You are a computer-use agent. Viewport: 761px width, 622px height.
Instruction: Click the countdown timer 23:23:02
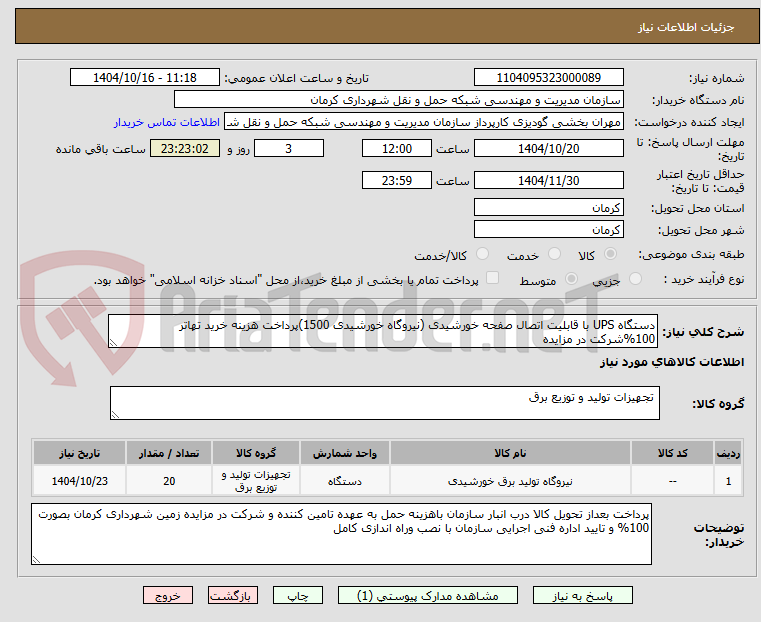184,148
